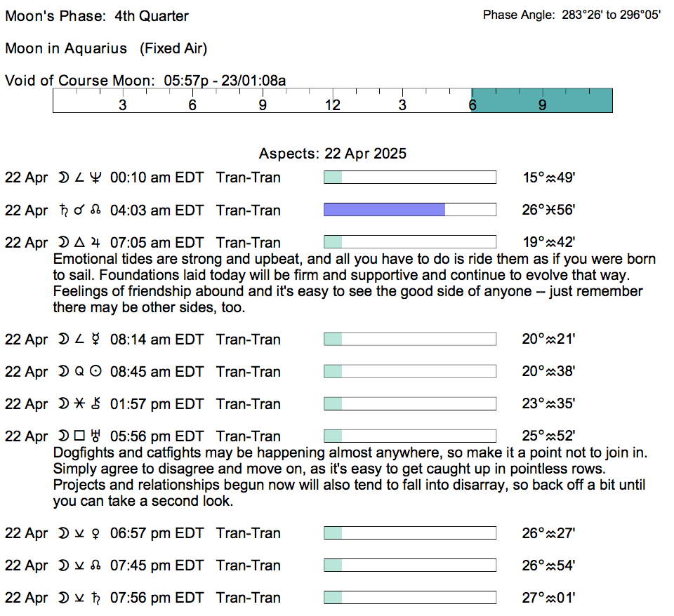
Task: Select the Venus glyph in the 06:57 pm row
Action: 95,534
